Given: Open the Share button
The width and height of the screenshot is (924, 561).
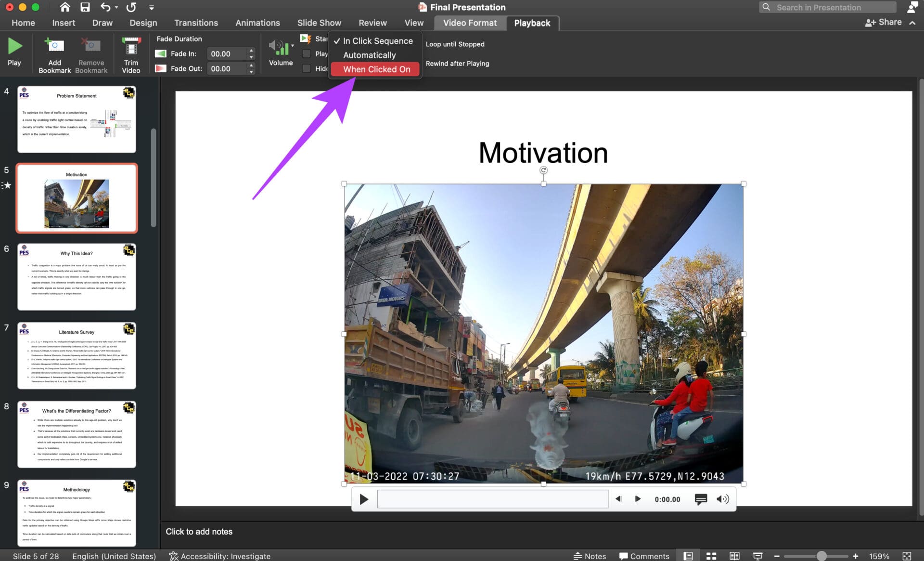Looking at the screenshot, I should (x=884, y=22).
